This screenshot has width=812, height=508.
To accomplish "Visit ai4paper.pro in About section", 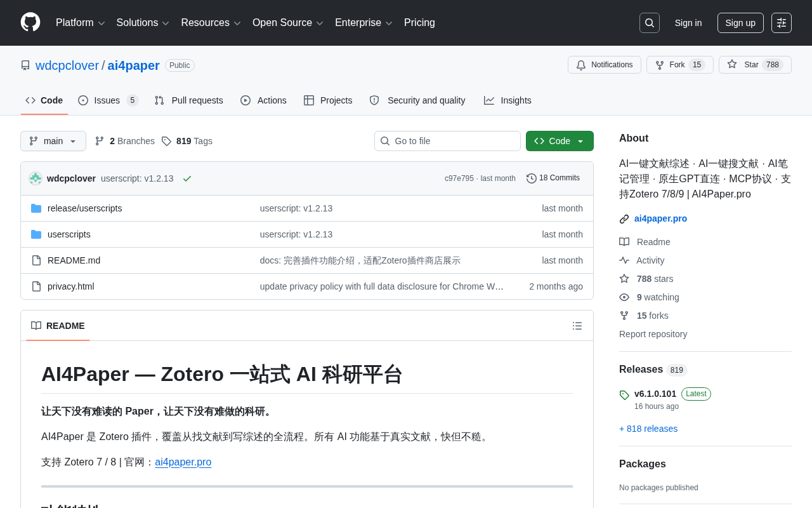I will 660,218.
